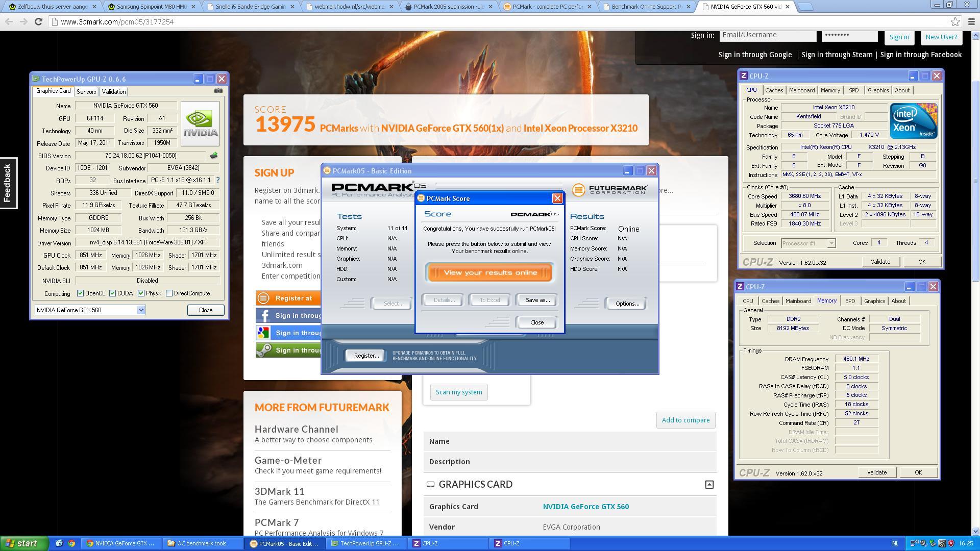Click Register button in PCMark05

click(366, 356)
